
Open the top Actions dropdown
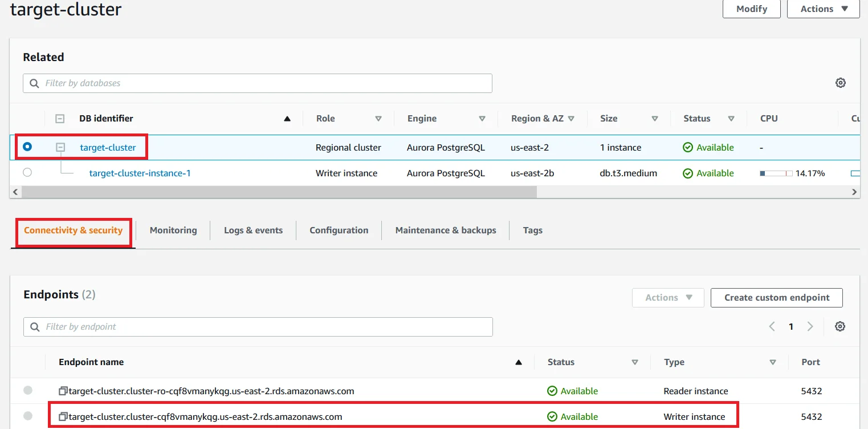pyautogui.click(x=823, y=9)
